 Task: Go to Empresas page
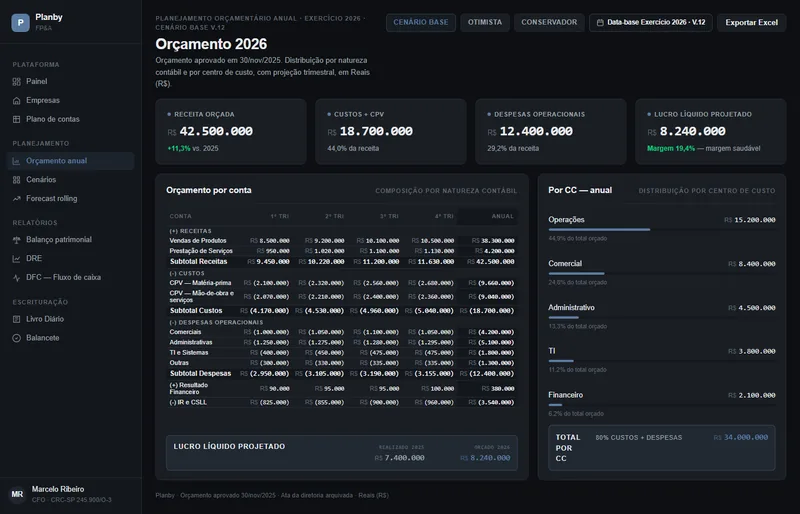(x=70, y=101)
